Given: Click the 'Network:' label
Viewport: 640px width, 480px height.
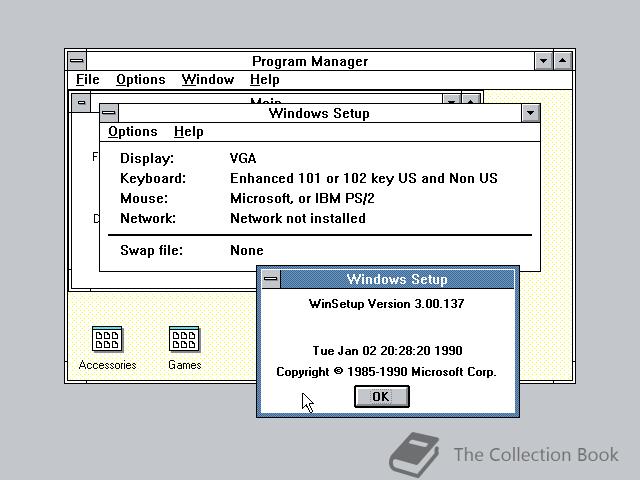Looking at the screenshot, I should 148,218.
